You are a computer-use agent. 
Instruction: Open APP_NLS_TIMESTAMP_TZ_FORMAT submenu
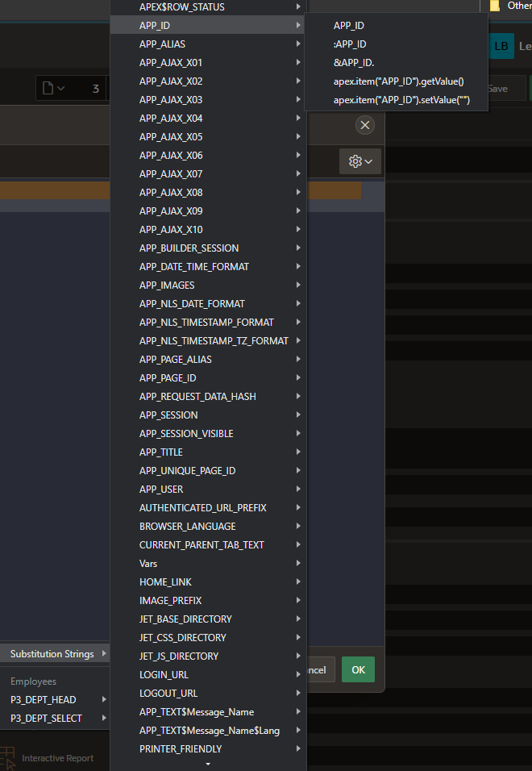tap(208, 341)
